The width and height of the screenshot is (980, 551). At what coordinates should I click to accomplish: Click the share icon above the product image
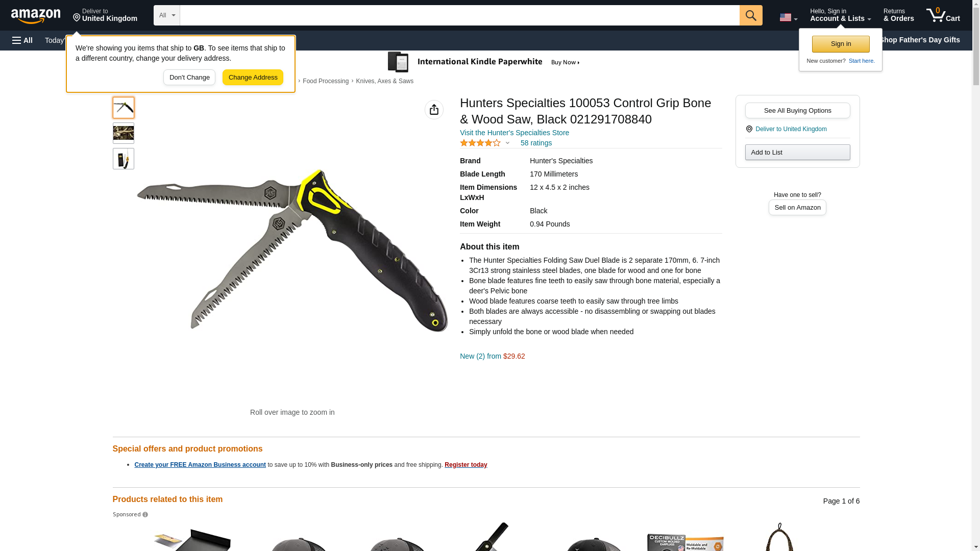click(x=434, y=110)
